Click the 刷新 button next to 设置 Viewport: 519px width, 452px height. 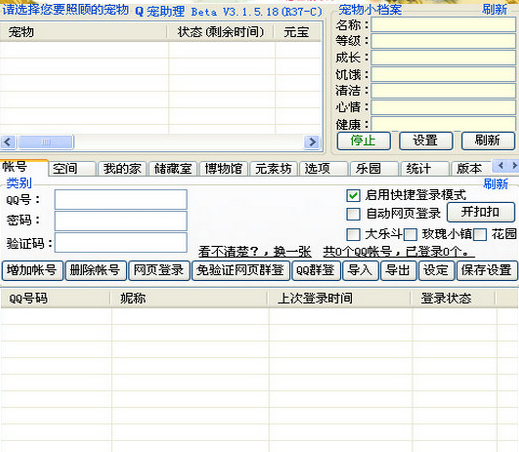click(488, 141)
